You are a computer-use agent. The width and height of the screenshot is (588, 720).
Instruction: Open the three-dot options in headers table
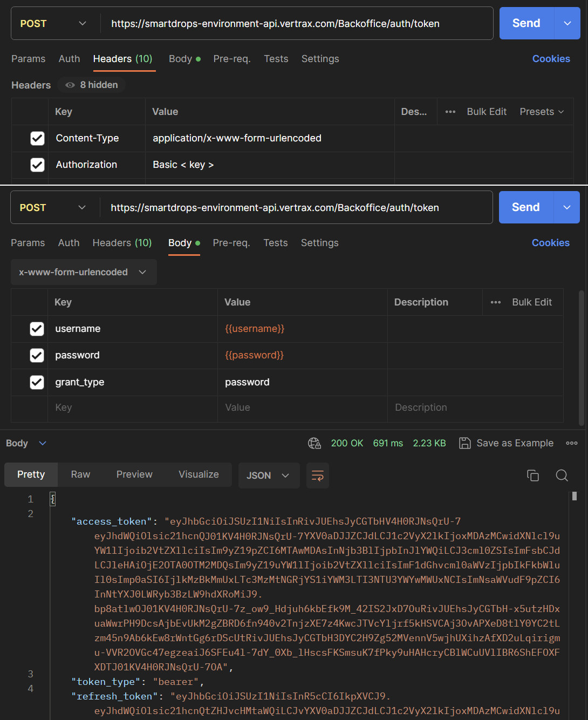[x=450, y=112]
